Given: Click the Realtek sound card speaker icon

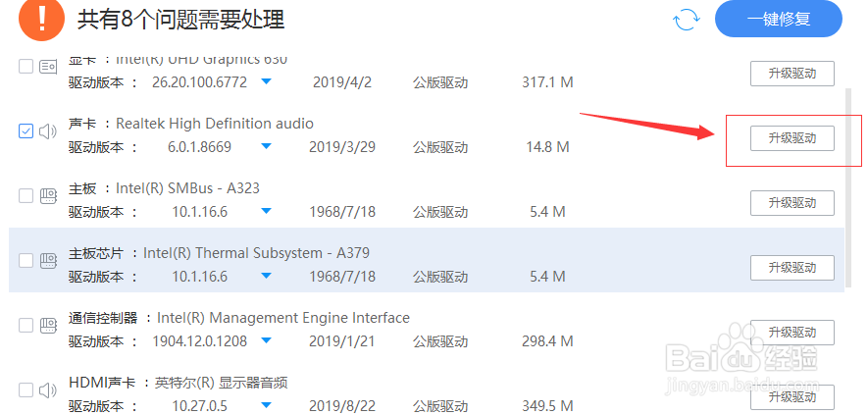Looking at the screenshot, I should click(x=48, y=131).
